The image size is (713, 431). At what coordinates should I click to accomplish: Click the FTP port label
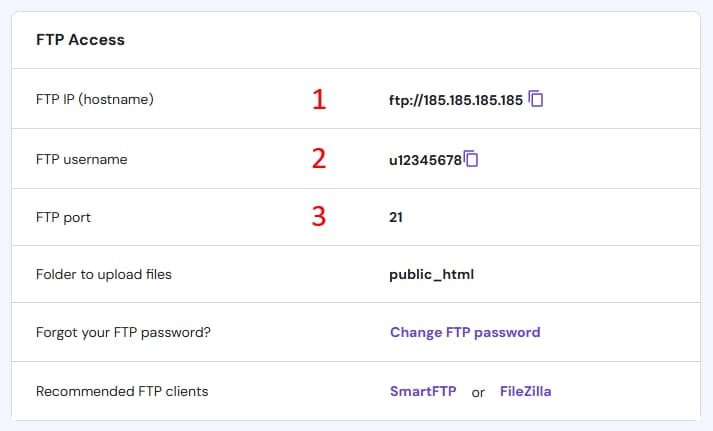click(64, 218)
